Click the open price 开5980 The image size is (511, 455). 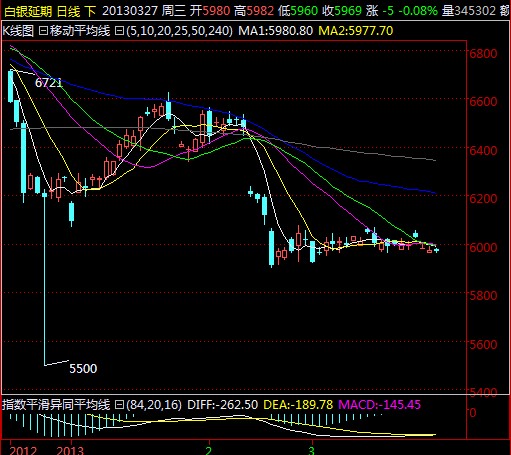(210, 11)
